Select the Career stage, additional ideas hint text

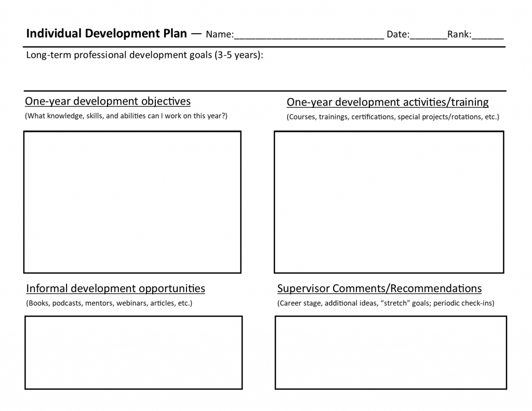(x=385, y=303)
